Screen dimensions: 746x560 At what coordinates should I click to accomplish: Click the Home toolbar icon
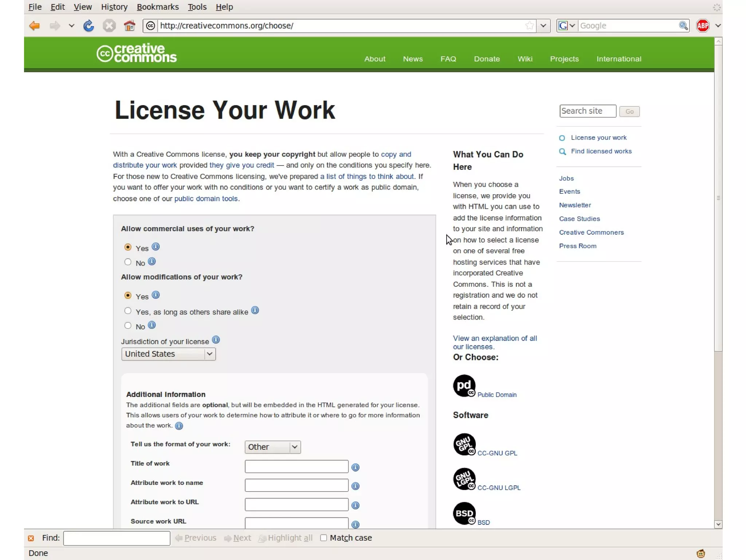[129, 26]
